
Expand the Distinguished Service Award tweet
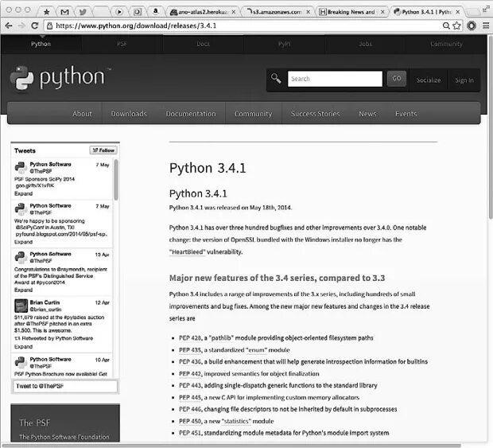(23, 290)
